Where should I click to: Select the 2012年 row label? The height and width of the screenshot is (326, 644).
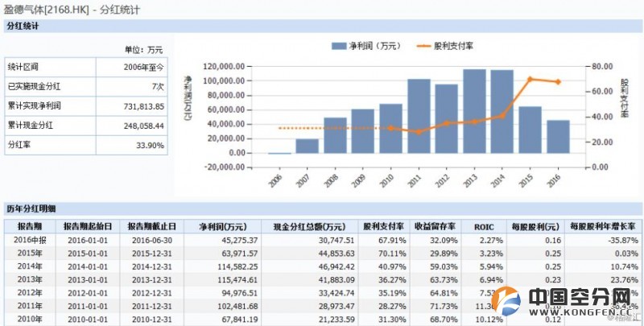(30, 292)
